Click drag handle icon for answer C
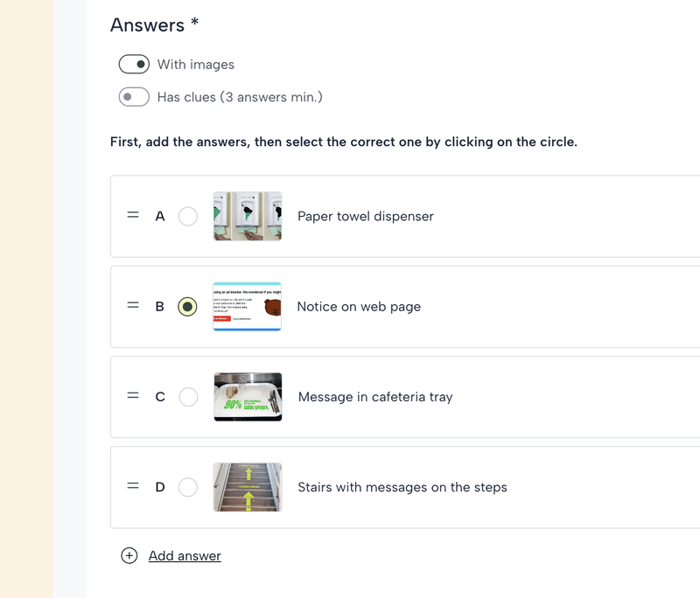The height and width of the screenshot is (598, 700). (133, 396)
